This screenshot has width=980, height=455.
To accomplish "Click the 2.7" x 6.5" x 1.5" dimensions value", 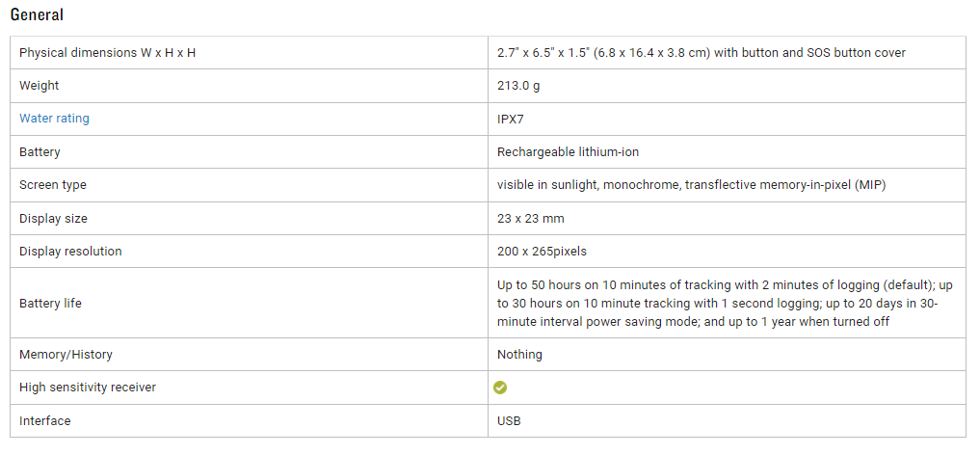I will [x=701, y=52].
